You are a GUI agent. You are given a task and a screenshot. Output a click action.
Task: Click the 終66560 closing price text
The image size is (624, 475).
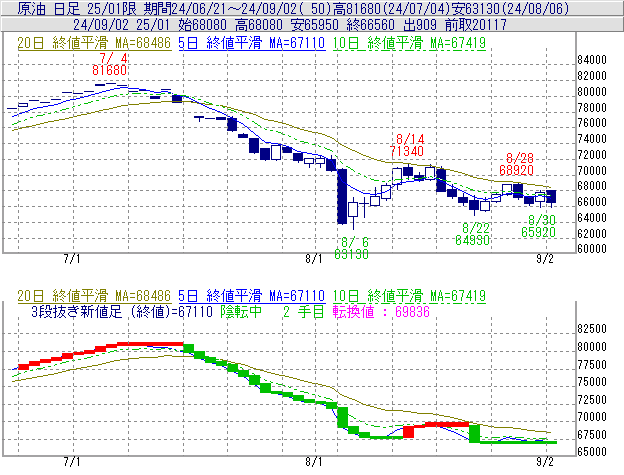pos(370,25)
